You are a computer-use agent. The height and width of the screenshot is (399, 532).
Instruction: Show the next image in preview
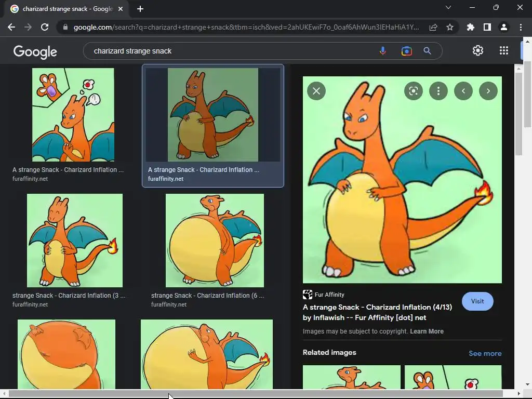(488, 91)
